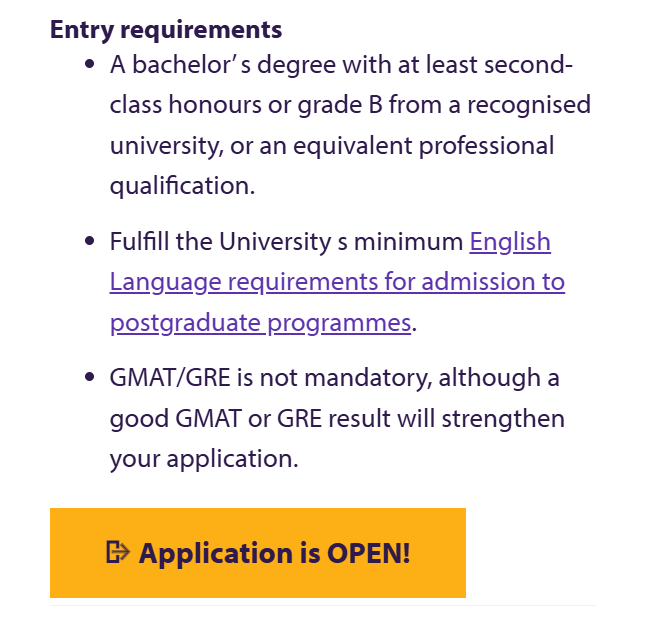Click the 'Entry requirements' heading

[x=166, y=30]
